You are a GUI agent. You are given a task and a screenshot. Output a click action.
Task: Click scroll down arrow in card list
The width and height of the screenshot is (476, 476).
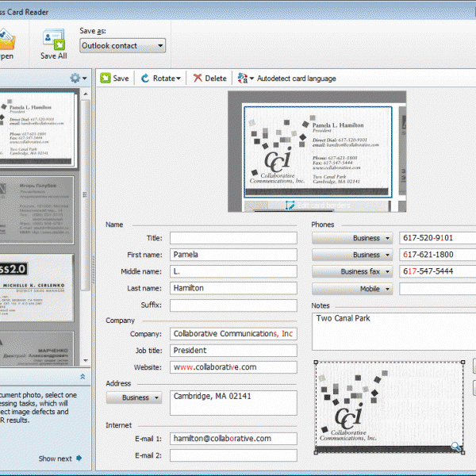[86, 360]
